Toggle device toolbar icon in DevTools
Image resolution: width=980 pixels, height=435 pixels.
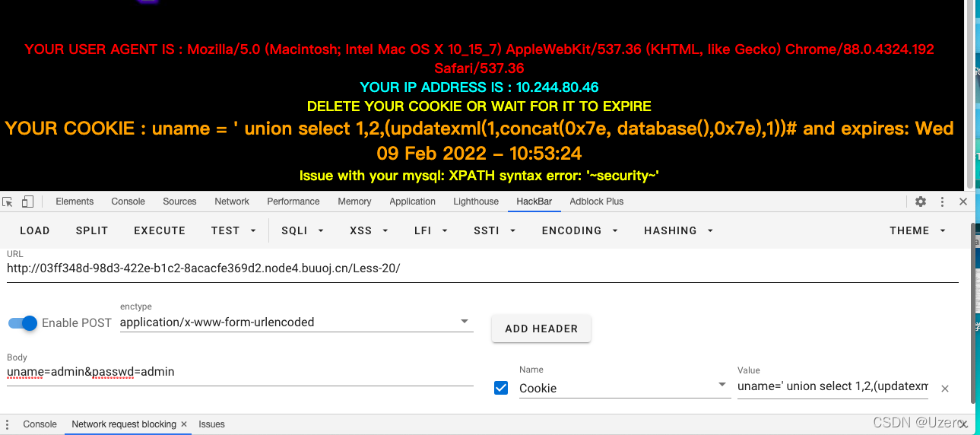point(27,202)
